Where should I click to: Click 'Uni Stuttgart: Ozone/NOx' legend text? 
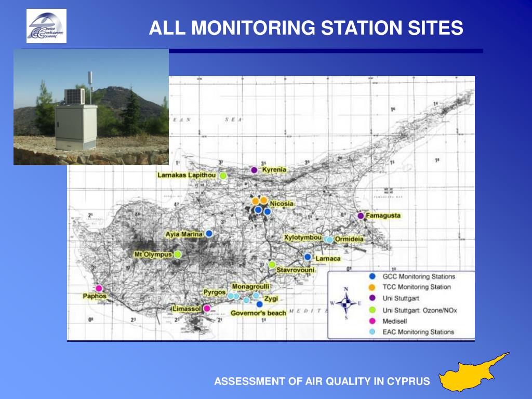[420, 310]
